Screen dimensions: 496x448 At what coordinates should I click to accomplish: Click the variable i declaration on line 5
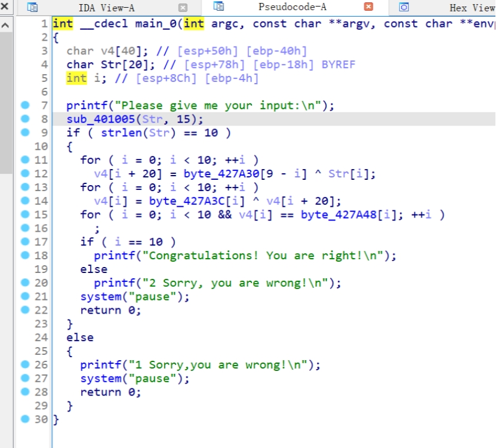[x=87, y=78]
